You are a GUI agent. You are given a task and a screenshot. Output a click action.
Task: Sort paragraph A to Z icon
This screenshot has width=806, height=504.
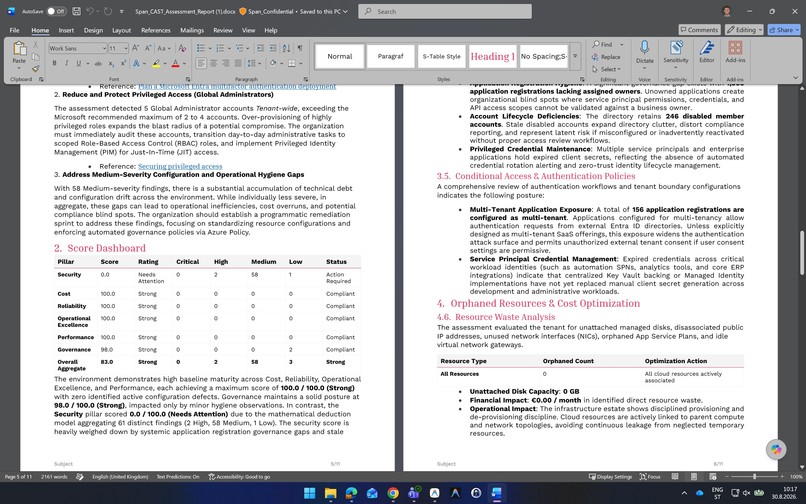tap(286, 48)
